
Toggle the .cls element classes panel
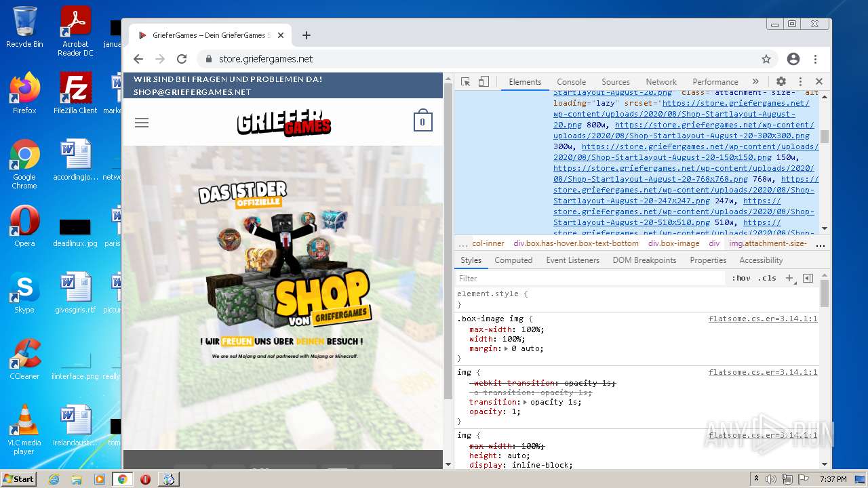[767, 279]
